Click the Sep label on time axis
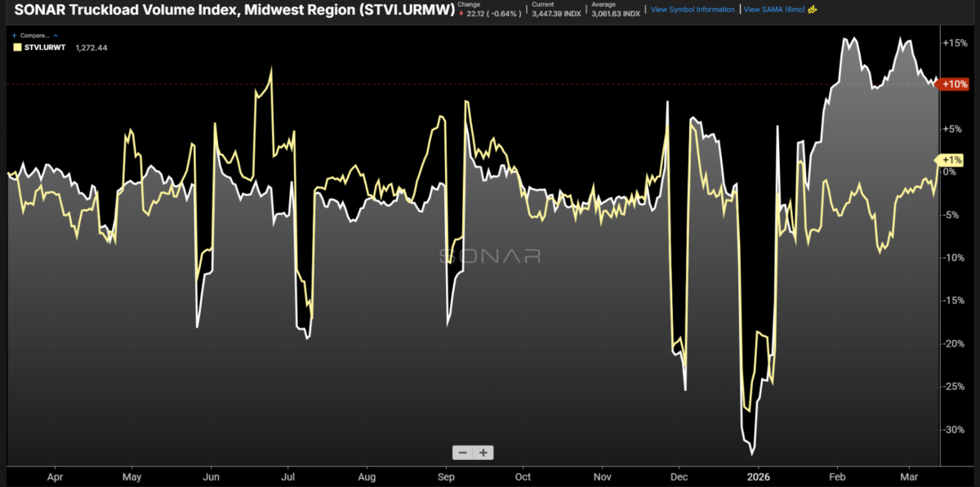Image resolution: width=980 pixels, height=487 pixels. tap(446, 476)
